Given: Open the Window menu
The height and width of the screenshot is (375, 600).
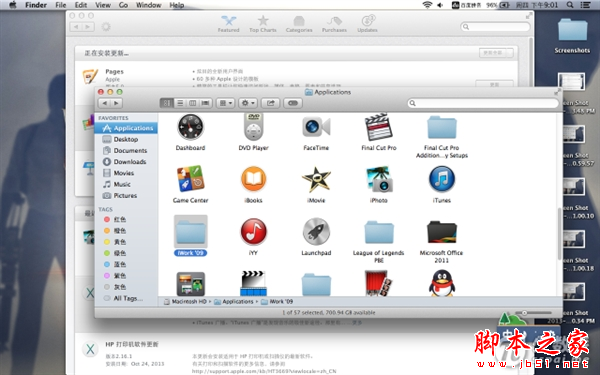Looking at the screenshot, I should (x=148, y=5).
